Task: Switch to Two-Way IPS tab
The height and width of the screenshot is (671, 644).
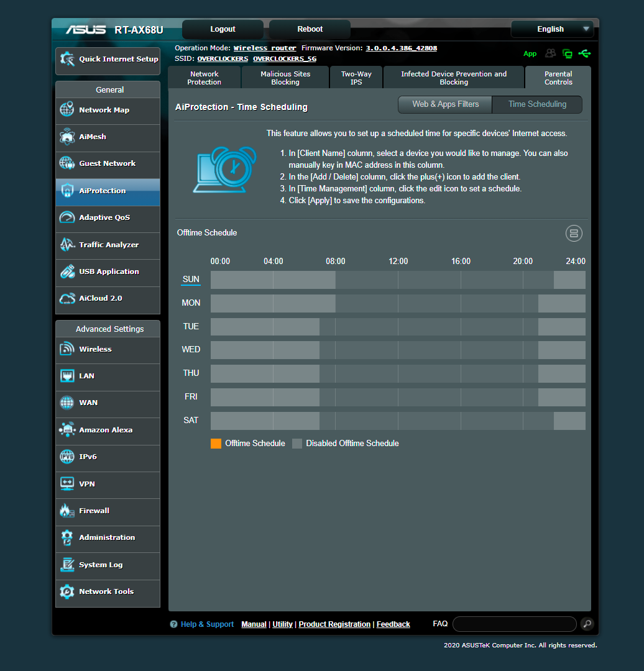Action: tap(356, 78)
